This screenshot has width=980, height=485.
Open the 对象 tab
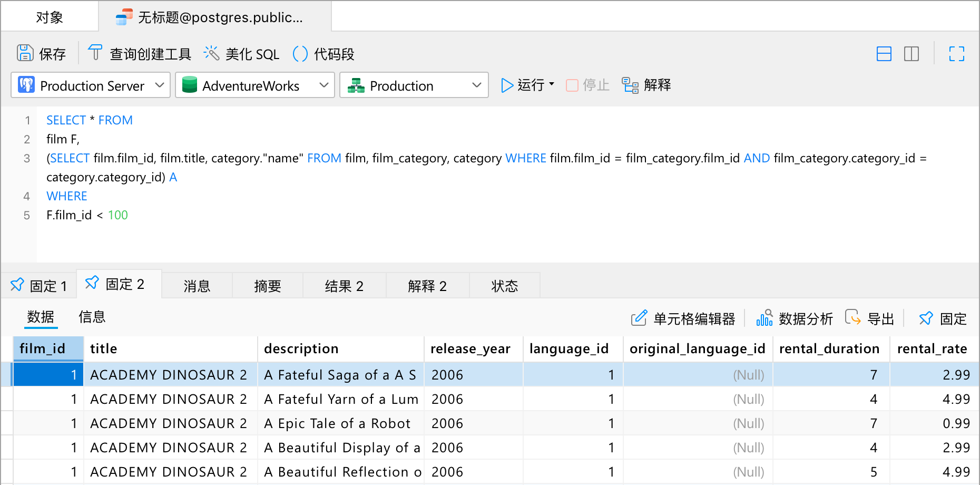[48, 16]
